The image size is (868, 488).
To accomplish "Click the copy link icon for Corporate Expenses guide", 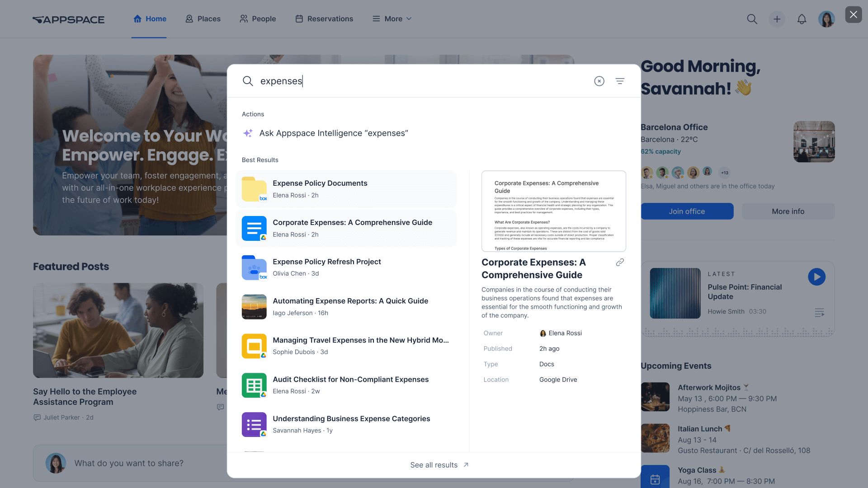I will pyautogui.click(x=620, y=262).
